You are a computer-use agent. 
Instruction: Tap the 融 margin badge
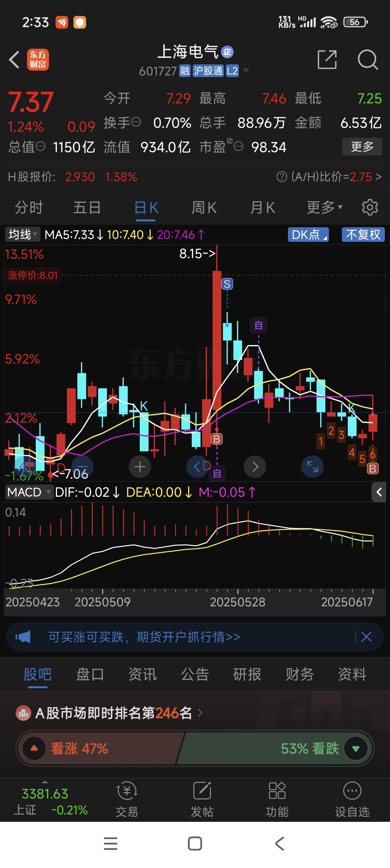point(185,71)
